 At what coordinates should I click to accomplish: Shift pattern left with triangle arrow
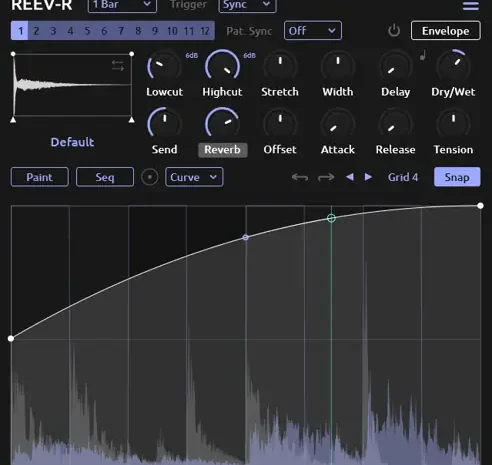click(350, 177)
